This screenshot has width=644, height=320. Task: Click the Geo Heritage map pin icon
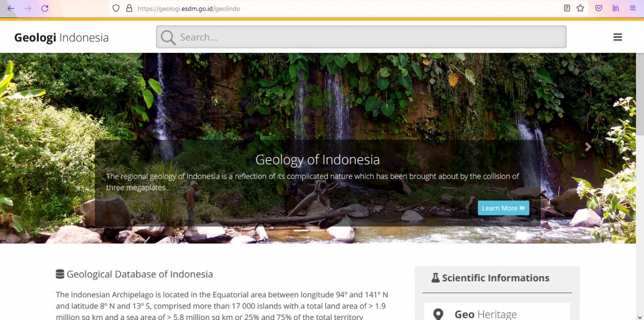pos(438,314)
